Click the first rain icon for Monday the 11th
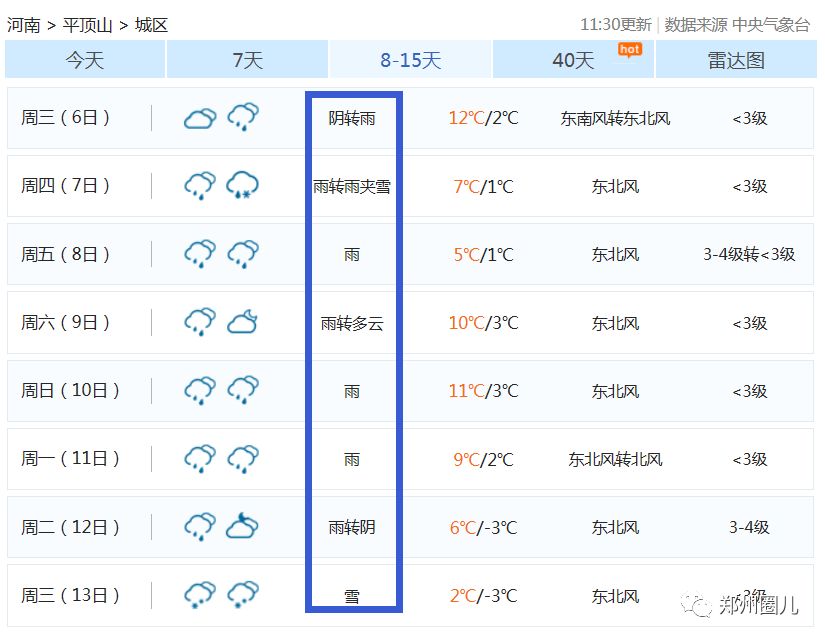825x641 pixels. (x=200, y=459)
